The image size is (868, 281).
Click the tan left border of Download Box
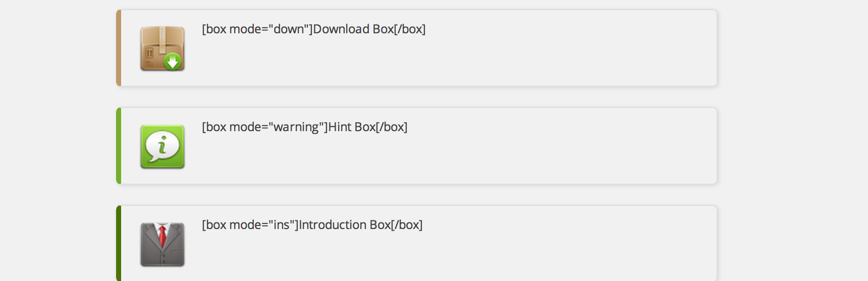pyautogui.click(x=119, y=48)
